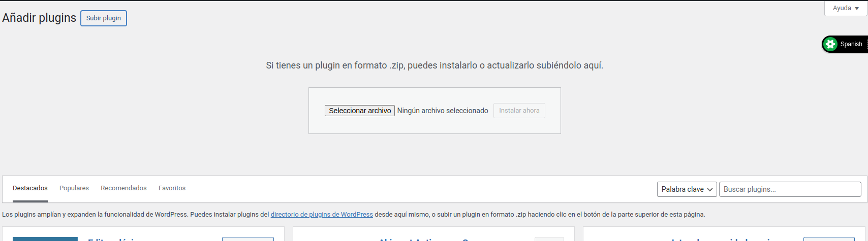Click Ningún archivo seleccionado text

443,111
